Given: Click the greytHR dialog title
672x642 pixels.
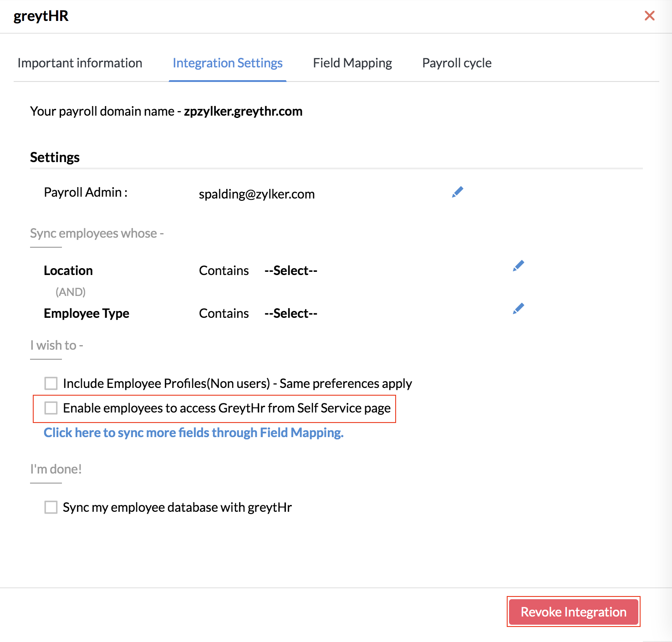Looking at the screenshot, I should coord(41,16).
